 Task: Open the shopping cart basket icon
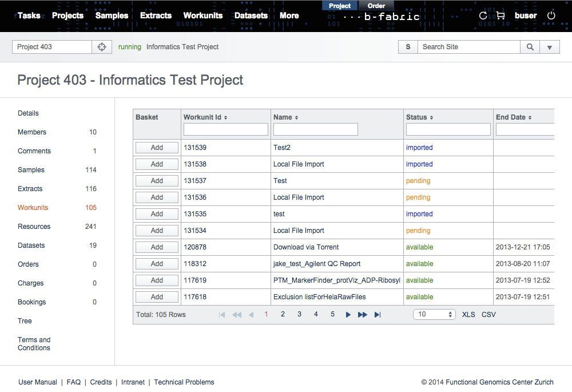[500, 15]
